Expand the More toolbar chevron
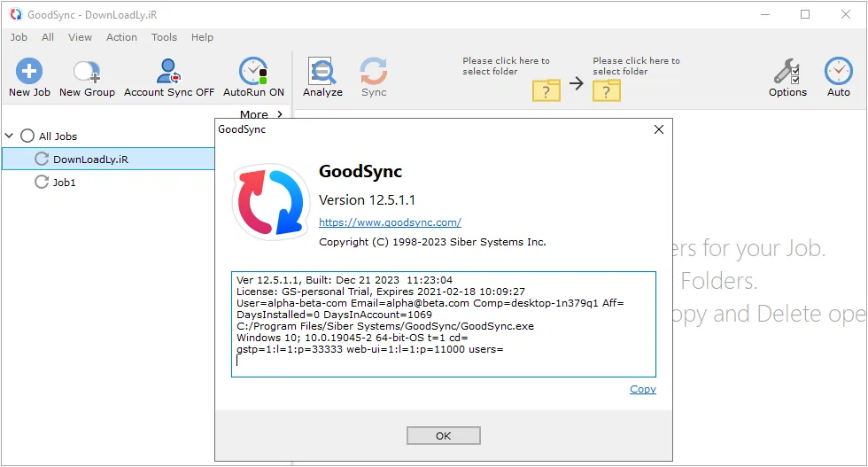The width and height of the screenshot is (868, 467). [280, 114]
